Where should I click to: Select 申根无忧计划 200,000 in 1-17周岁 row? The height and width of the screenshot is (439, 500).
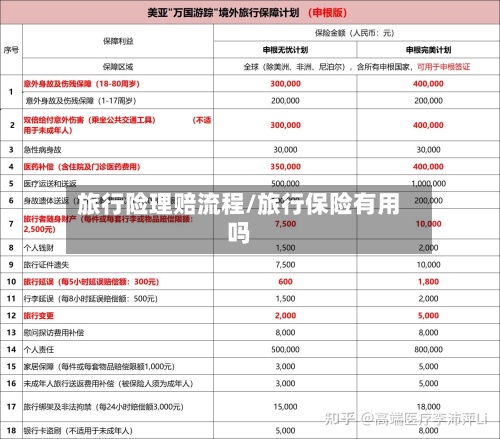(x=285, y=101)
